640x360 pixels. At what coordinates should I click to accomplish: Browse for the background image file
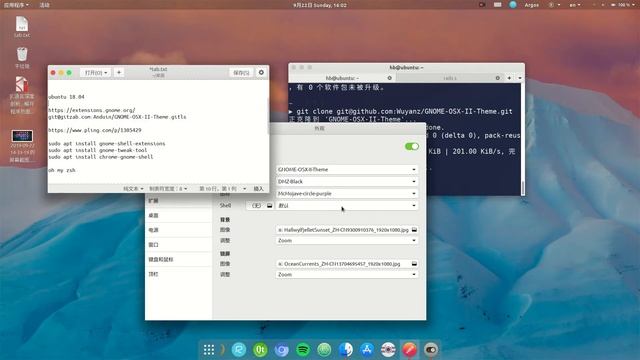click(414, 230)
